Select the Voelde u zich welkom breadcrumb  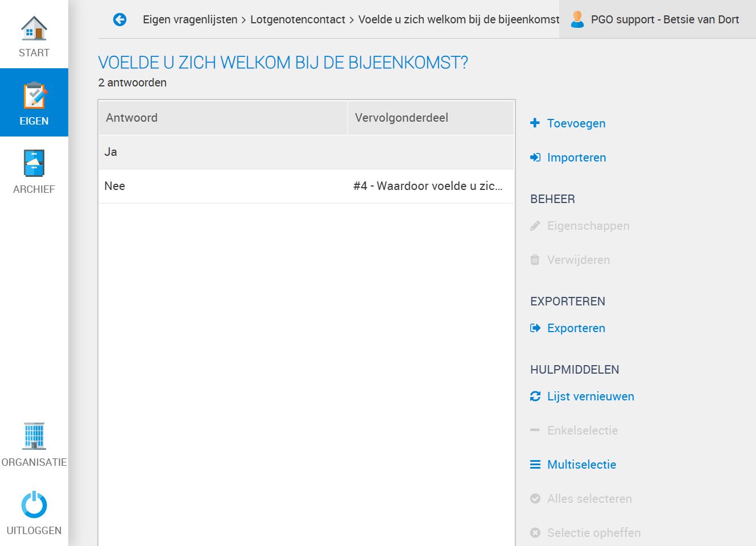[458, 19]
